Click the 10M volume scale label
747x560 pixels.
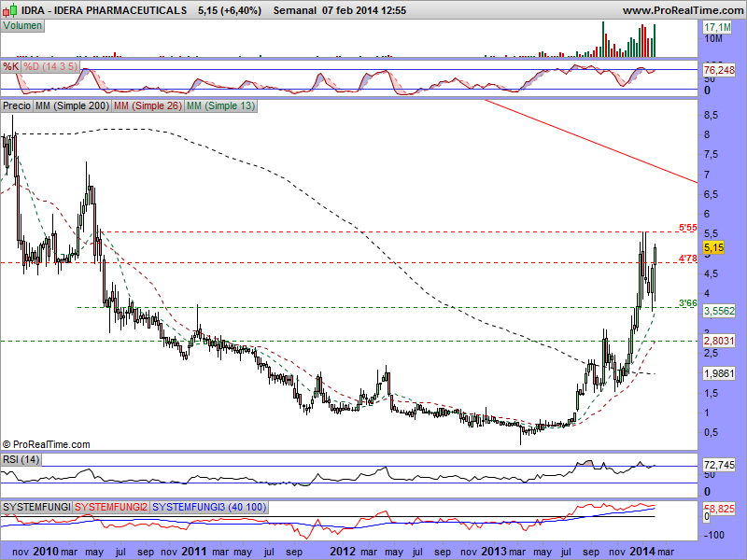tap(712, 38)
